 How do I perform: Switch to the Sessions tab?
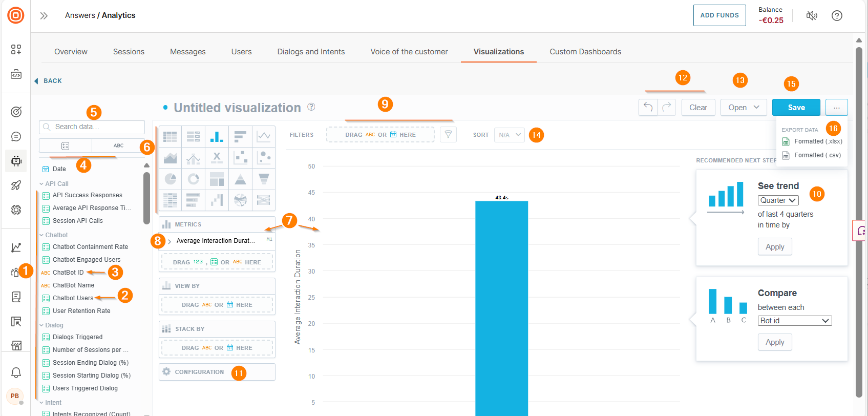click(x=129, y=52)
